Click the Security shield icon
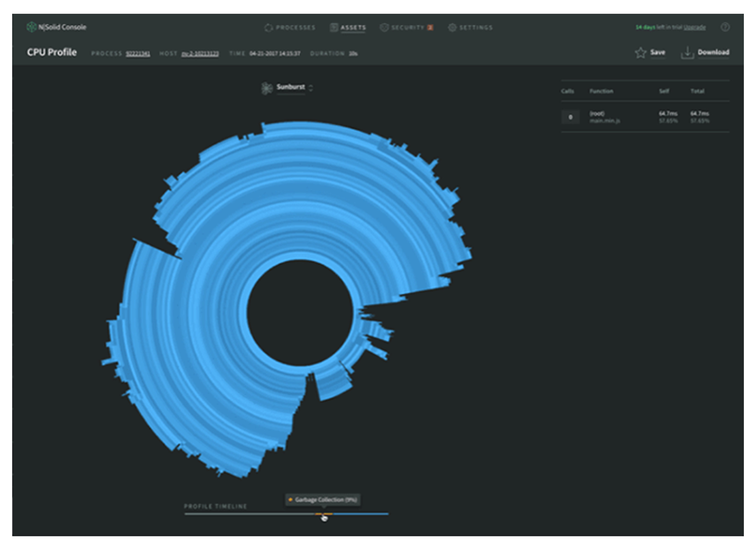 tap(384, 27)
